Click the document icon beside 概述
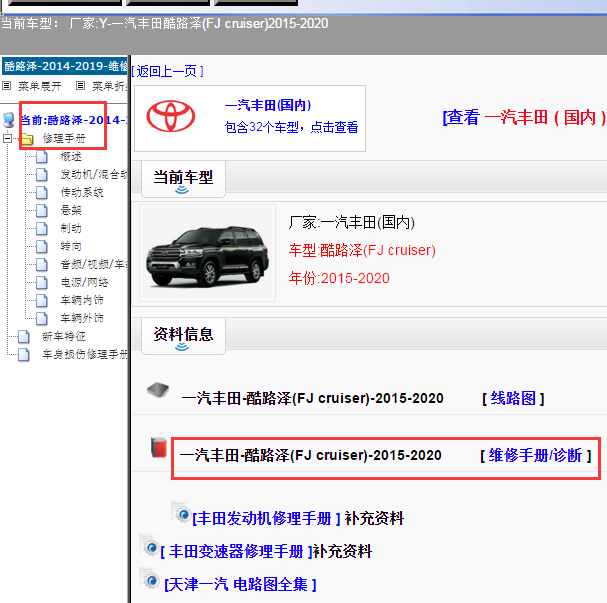The width and height of the screenshot is (607, 603). [x=41, y=157]
